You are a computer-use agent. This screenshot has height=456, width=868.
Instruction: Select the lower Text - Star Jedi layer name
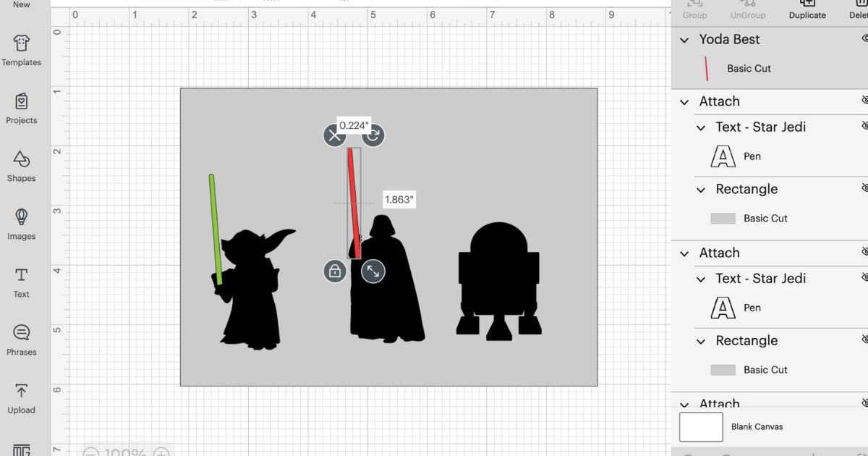point(760,278)
